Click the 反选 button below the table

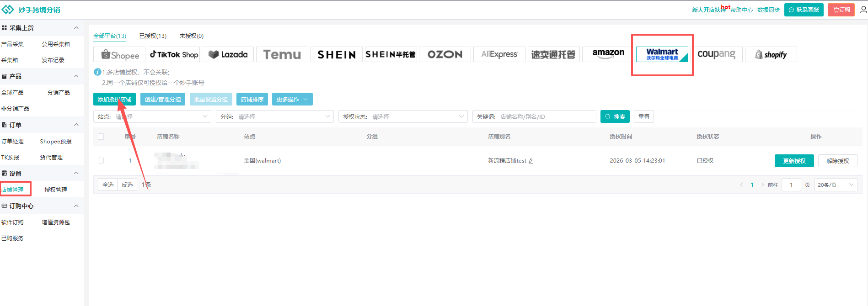(x=127, y=185)
